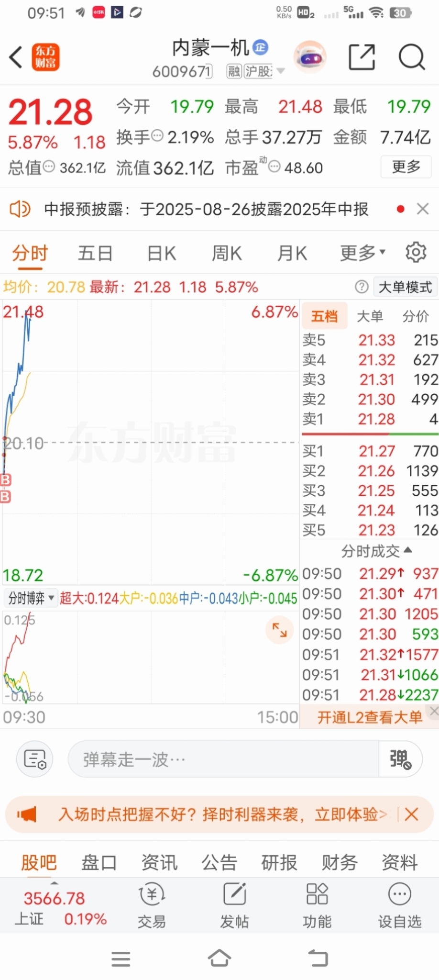
Task: Click the 更多 quote details button
Action: tap(406, 167)
